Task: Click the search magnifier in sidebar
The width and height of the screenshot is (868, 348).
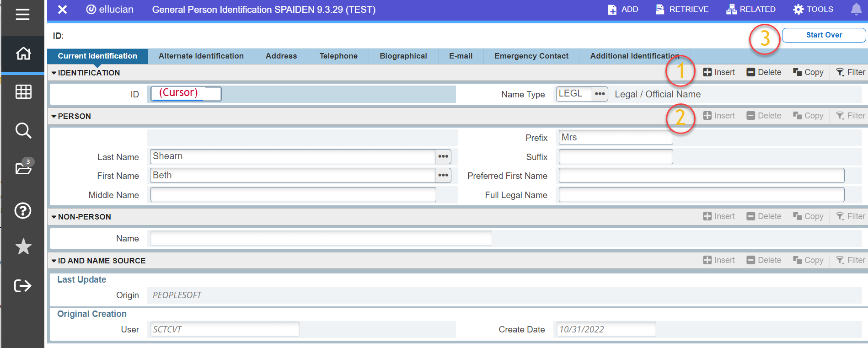Action: [23, 130]
